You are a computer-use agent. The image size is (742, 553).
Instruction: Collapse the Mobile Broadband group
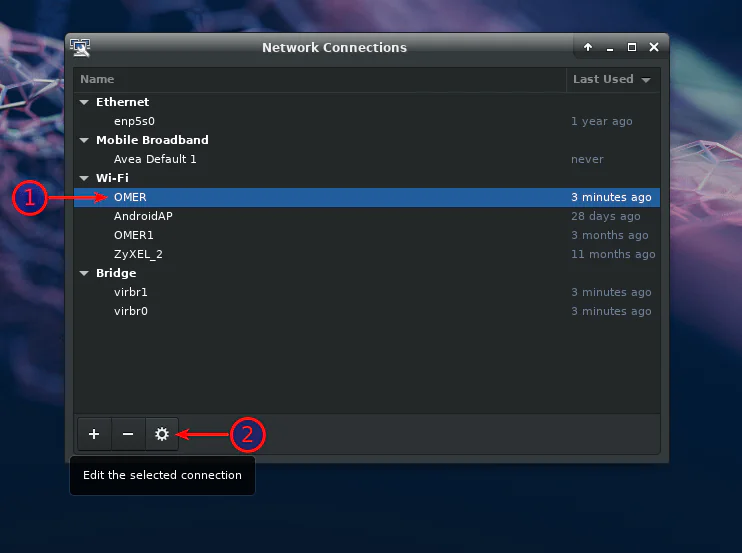coord(84,140)
